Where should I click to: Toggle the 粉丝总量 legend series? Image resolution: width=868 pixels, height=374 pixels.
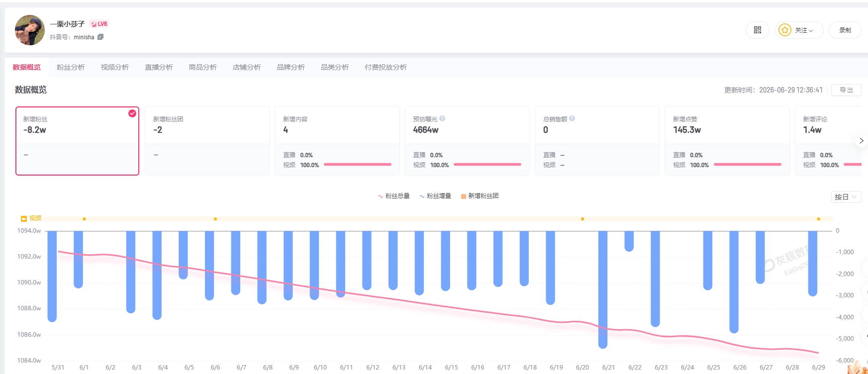pos(393,196)
